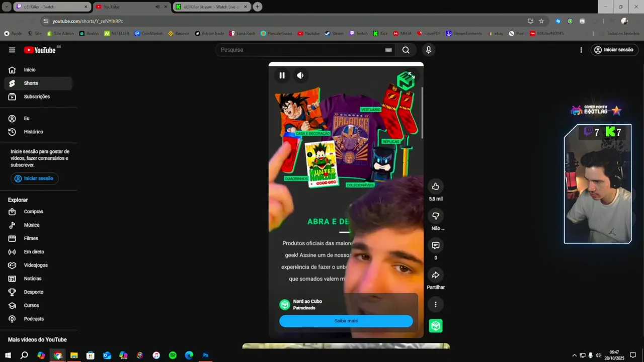Screen dimensions: 644x362
Task: Start voice search with microphone
Action: coord(428,50)
